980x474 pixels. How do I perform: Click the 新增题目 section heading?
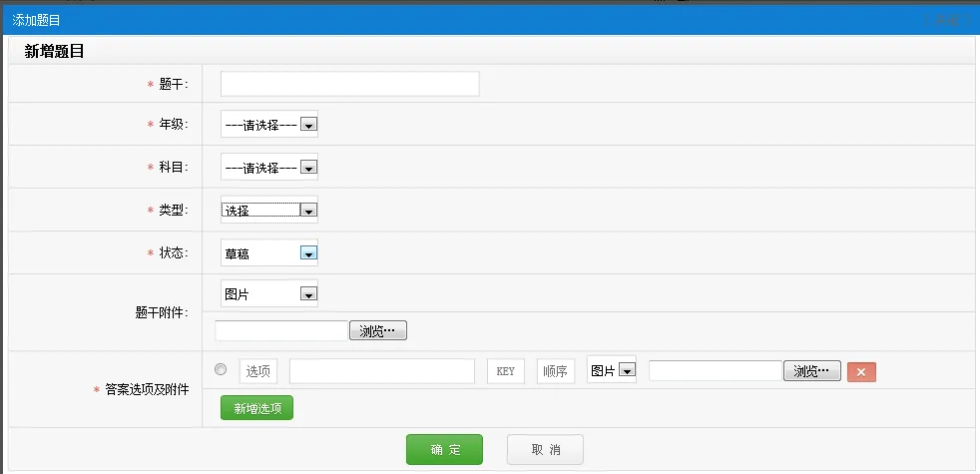point(54,51)
